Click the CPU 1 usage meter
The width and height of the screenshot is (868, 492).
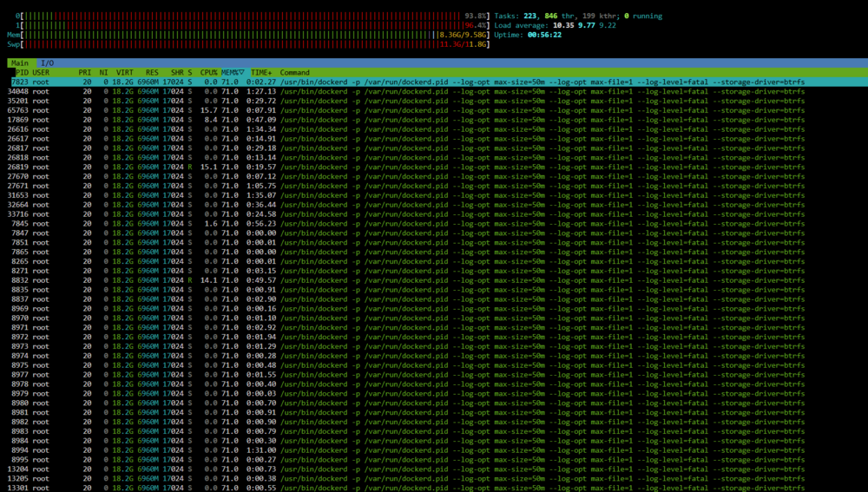[253, 25]
